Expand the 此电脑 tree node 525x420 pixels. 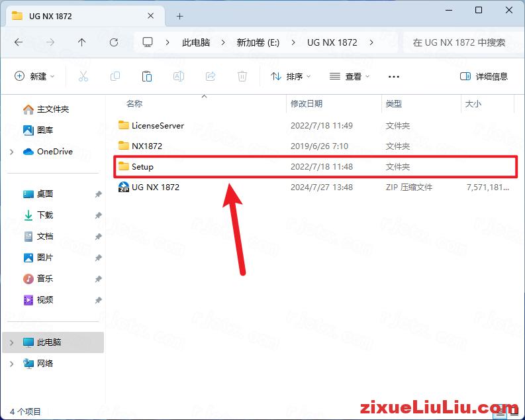12,342
